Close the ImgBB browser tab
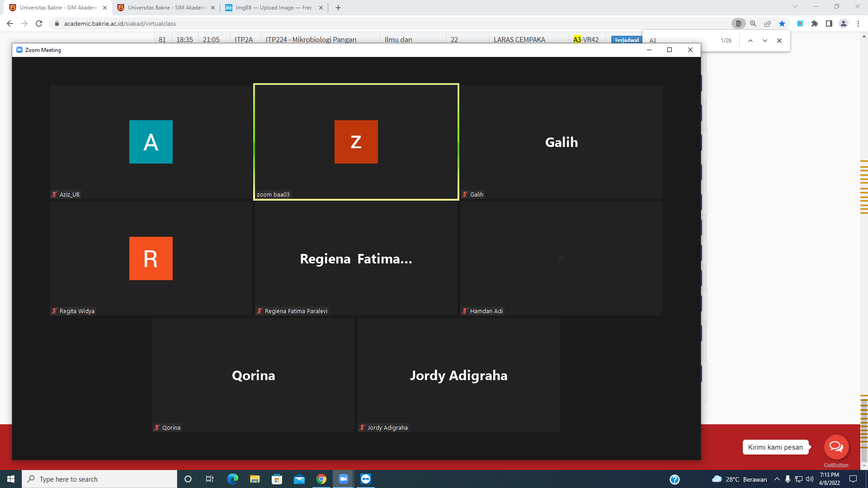The width and height of the screenshot is (868, 488). (321, 8)
